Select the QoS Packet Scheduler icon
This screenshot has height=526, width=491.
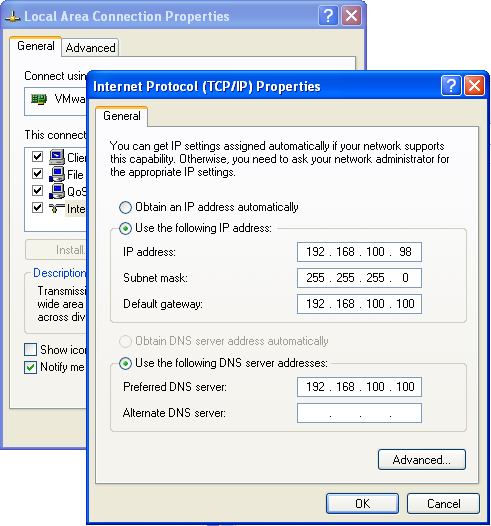57,191
